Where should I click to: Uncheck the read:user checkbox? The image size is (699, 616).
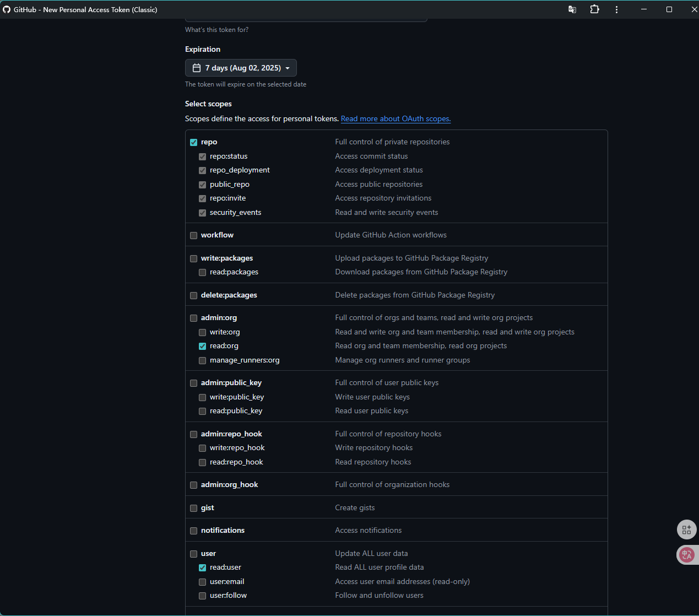pos(203,568)
